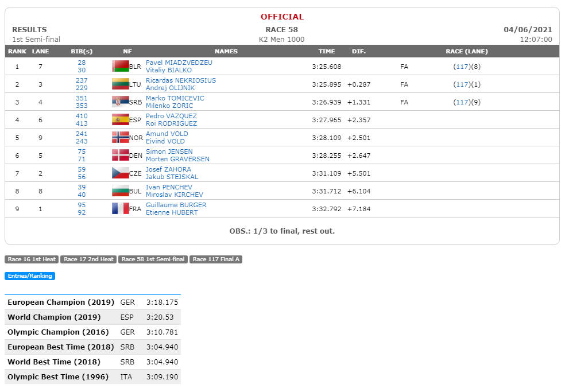Open Etienne HUBERT athlete link

(x=172, y=212)
